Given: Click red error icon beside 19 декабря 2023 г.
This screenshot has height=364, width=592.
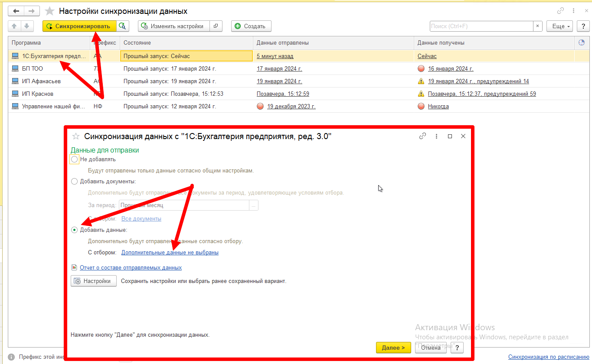Looking at the screenshot, I should [x=260, y=106].
